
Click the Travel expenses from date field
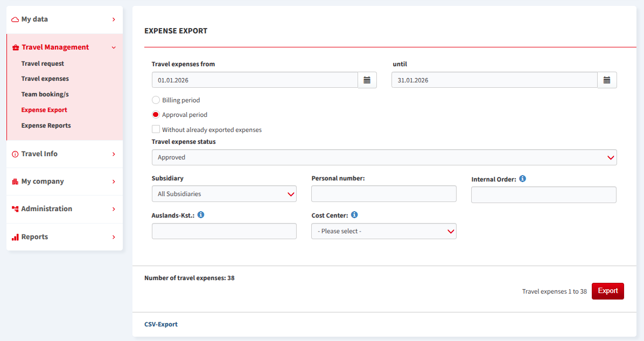[x=255, y=80]
